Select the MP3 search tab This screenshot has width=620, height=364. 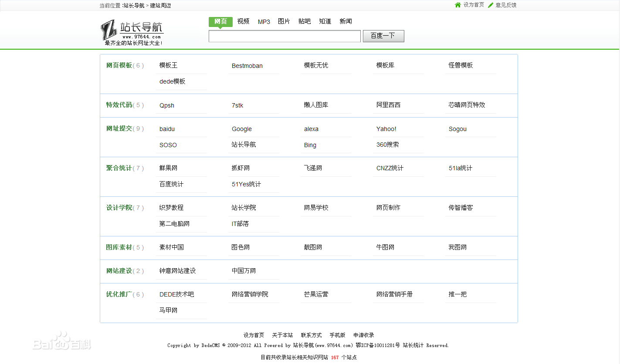click(x=264, y=21)
